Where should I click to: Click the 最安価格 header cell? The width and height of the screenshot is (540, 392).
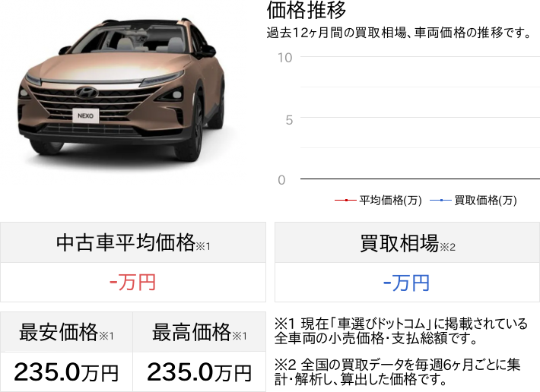pos(66,332)
